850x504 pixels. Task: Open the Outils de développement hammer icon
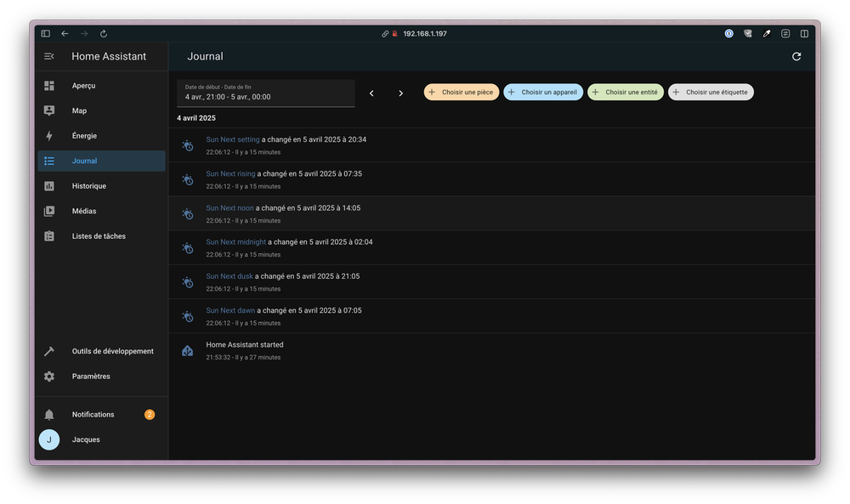(x=49, y=351)
